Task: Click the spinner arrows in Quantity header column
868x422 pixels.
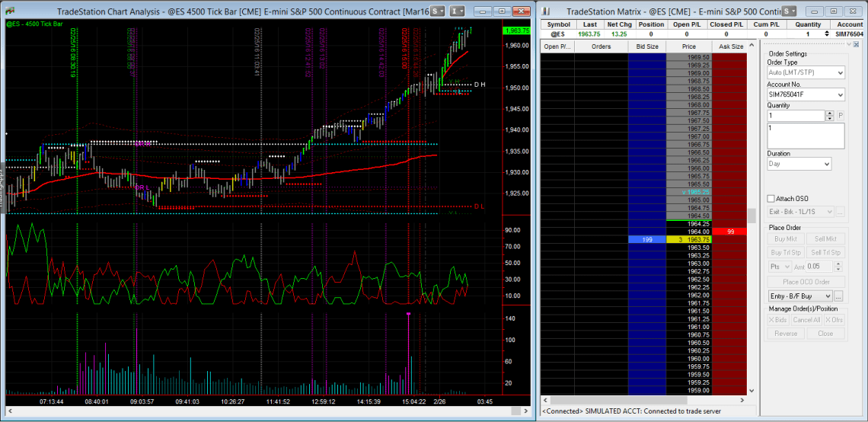Action: click(x=828, y=34)
